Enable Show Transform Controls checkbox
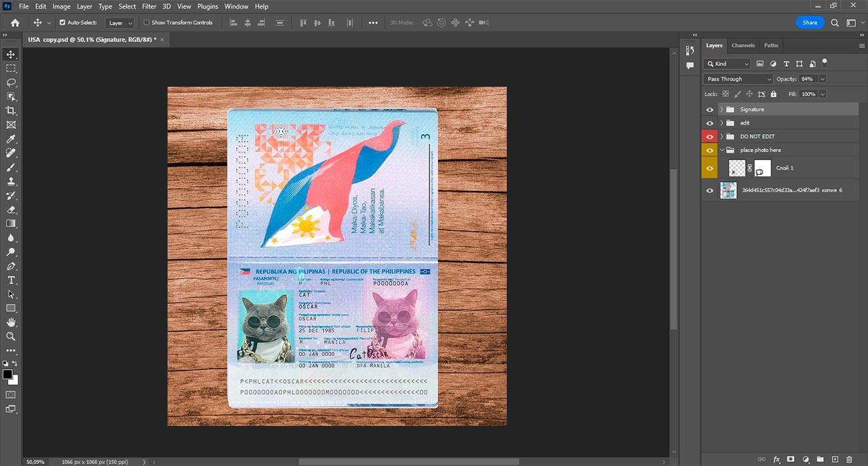Screen dimensions: 868x466 click(147, 23)
